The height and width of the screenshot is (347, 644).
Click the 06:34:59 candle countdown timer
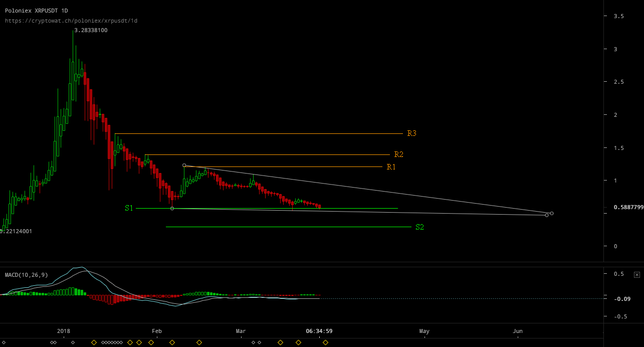coord(320,331)
